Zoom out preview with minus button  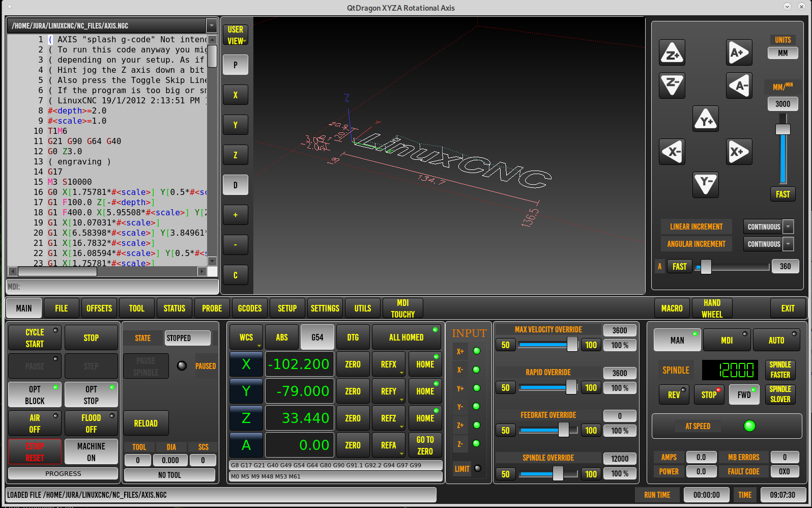point(235,245)
